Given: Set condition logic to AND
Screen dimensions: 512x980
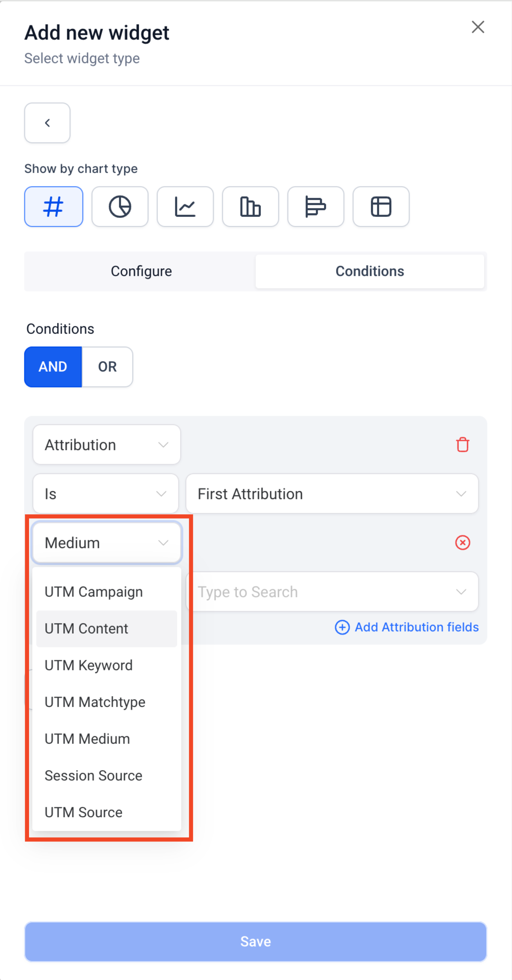Looking at the screenshot, I should 53,367.
